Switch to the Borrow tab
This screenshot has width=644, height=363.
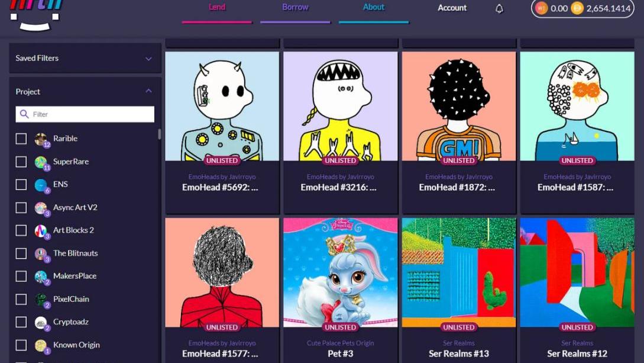(x=295, y=7)
